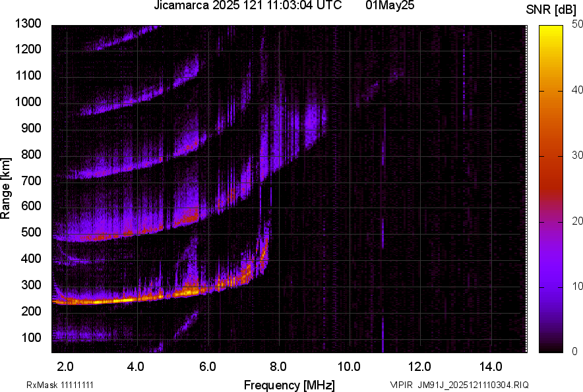Screen dimensions: 583x392
Task: Click the 'Frequency [MHz]' axis label
Action: click(x=290, y=385)
